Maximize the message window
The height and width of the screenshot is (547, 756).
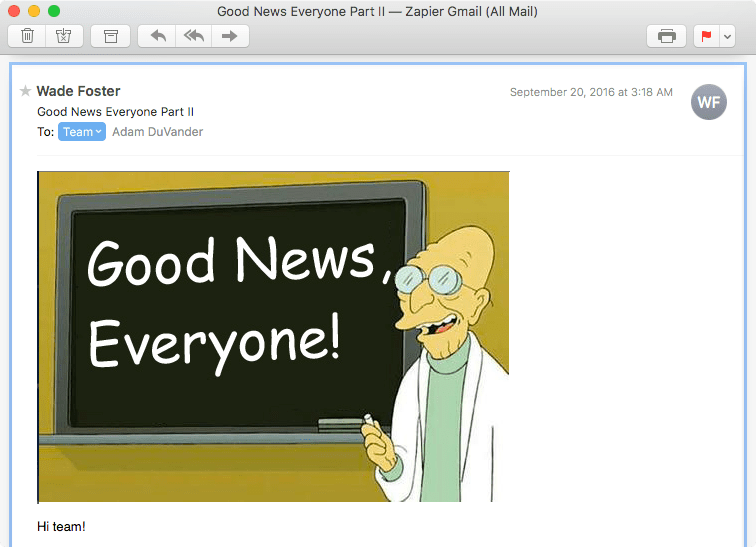(54, 11)
